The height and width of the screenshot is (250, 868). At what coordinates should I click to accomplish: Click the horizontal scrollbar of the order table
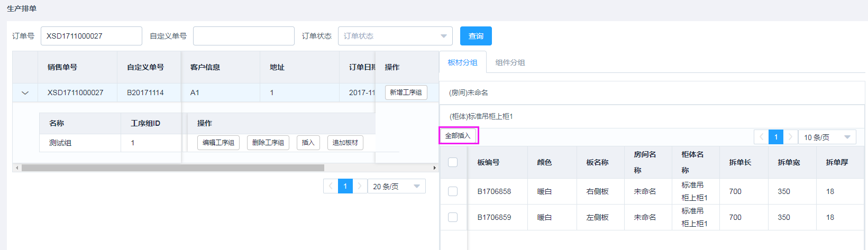point(173,168)
